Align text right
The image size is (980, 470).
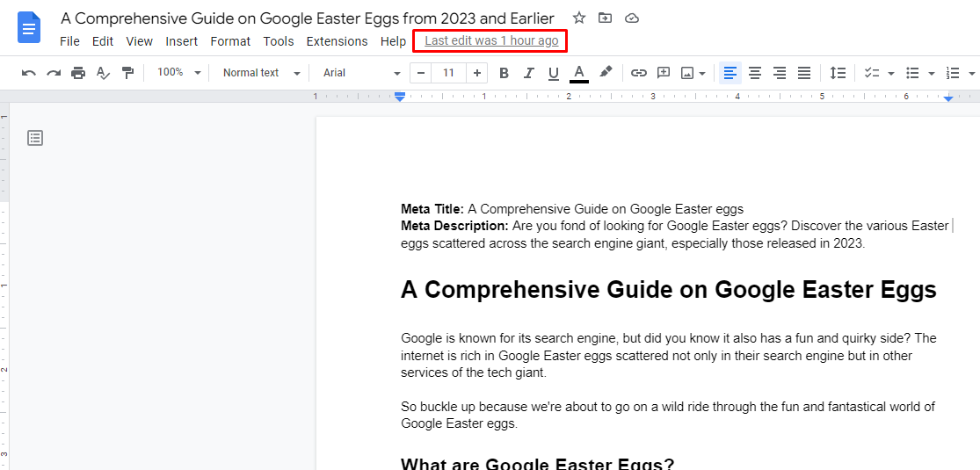pos(780,73)
